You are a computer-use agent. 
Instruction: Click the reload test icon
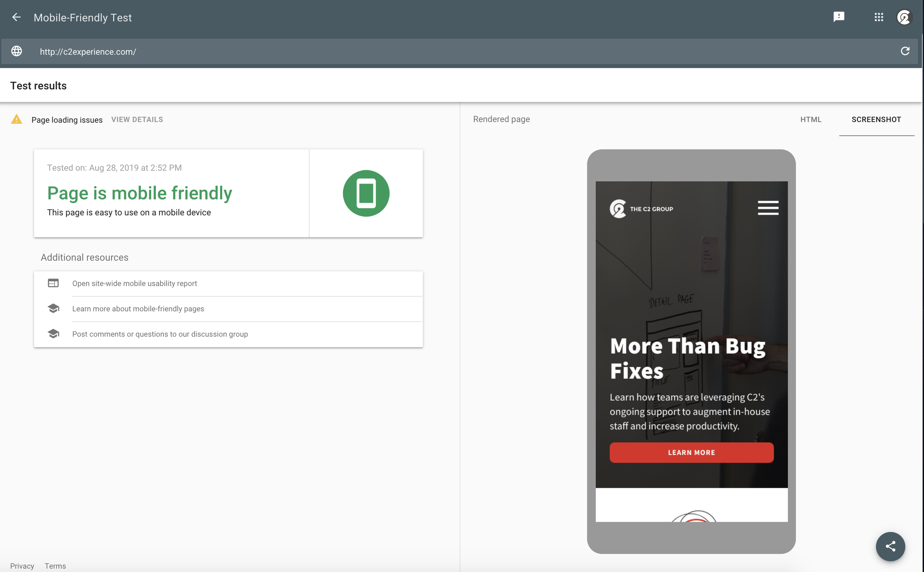coord(905,51)
